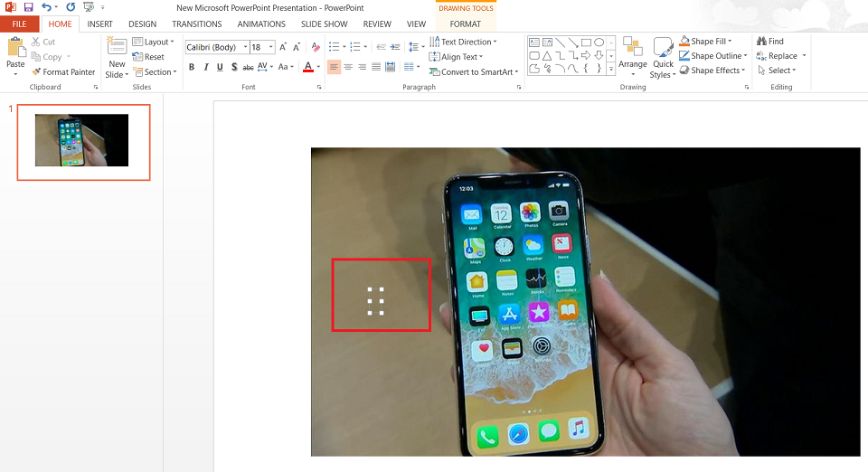Image resolution: width=868 pixels, height=472 pixels.
Task: Toggle Center alignment button
Action: click(x=348, y=67)
